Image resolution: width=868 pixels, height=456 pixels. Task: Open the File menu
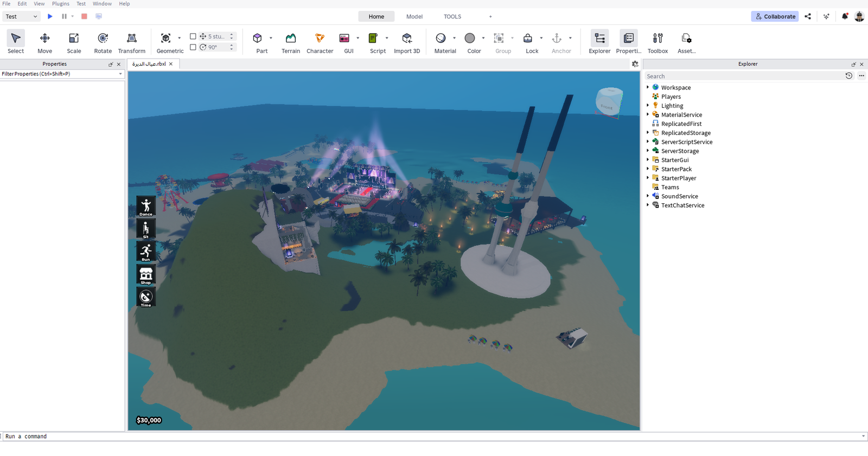7,4
